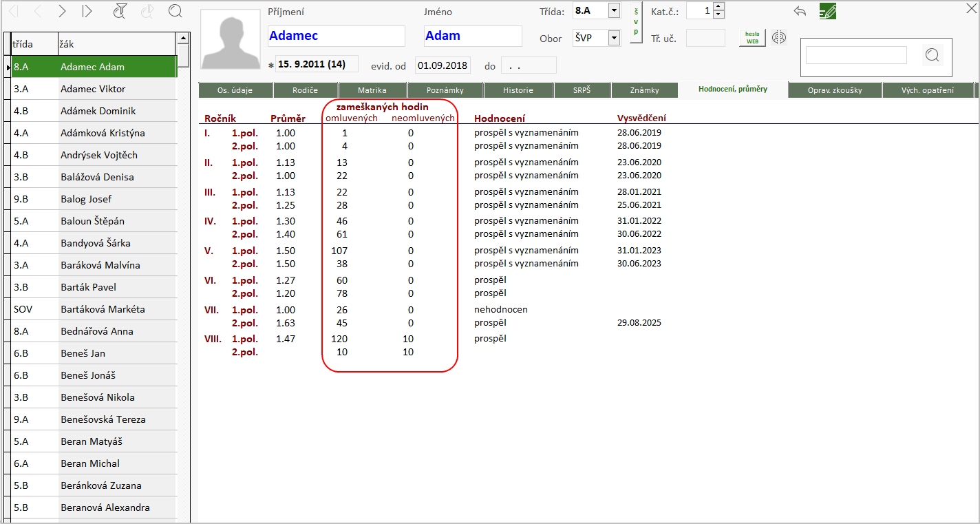Open the Rodiče tab
Screen dimensions: 980x524
[x=305, y=90]
